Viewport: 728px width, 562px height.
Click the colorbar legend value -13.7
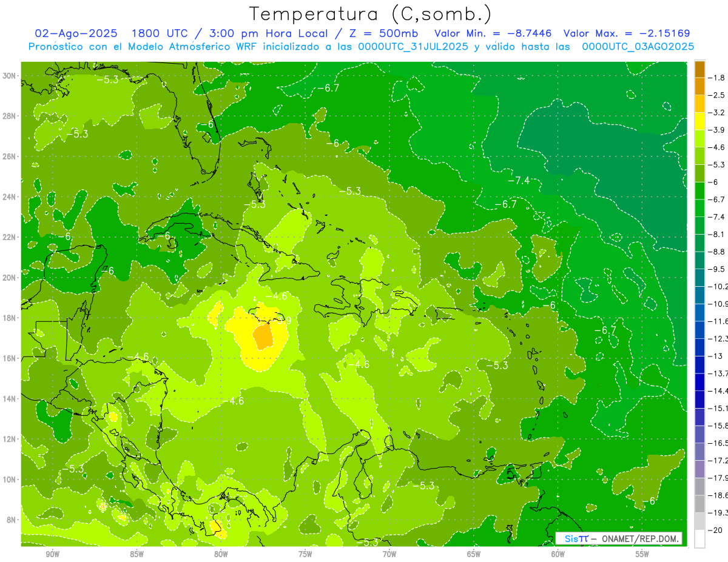coord(718,373)
